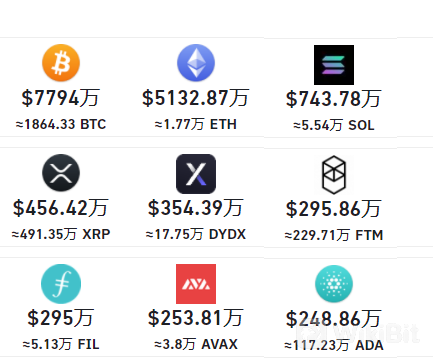
Task: Select the ≈229.71万 FTM text
Action: (x=334, y=235)
